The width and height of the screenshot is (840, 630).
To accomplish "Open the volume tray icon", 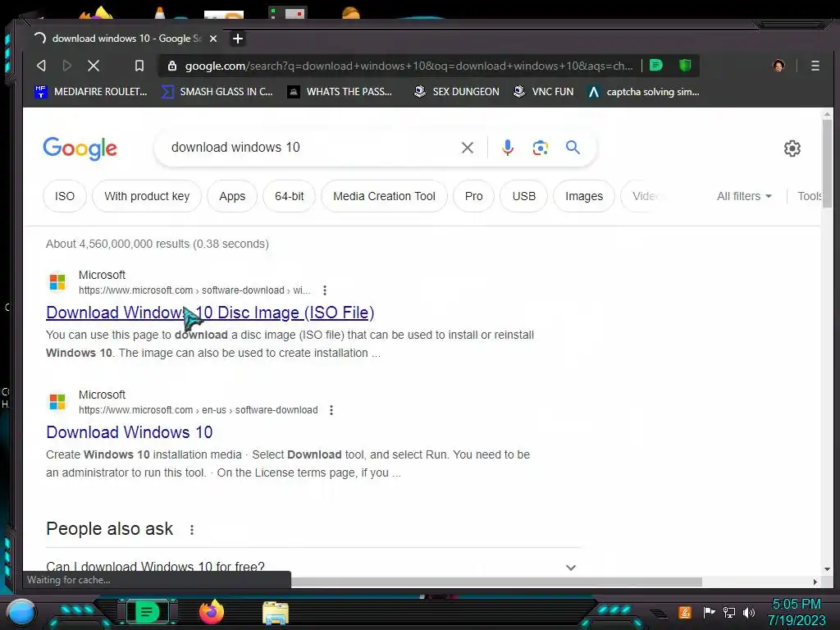I will (749, 612).
